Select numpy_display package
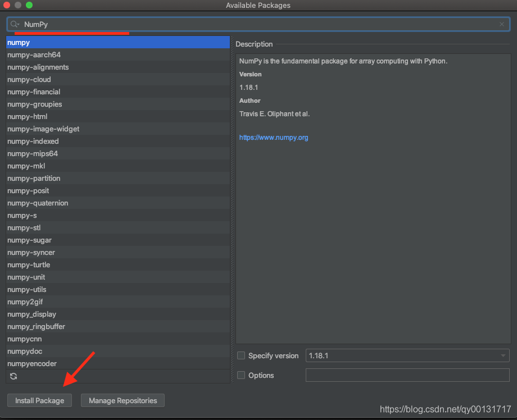 click(x=117, y=314)
